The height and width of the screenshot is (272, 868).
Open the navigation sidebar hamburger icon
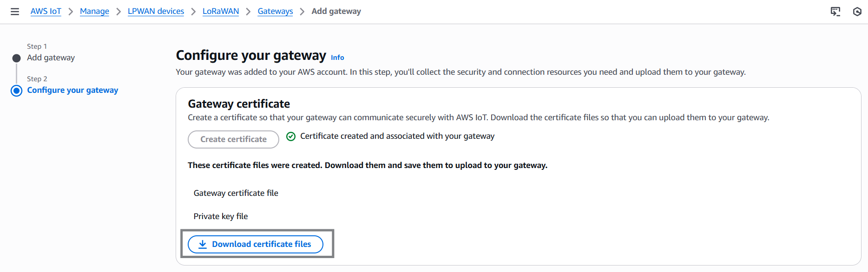[x=15, y=12]
